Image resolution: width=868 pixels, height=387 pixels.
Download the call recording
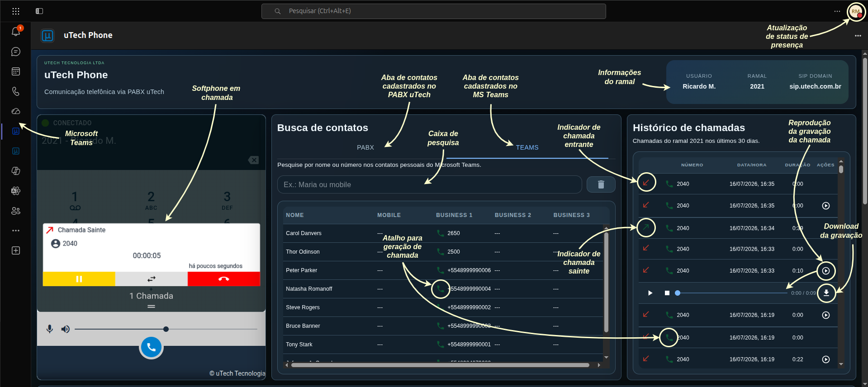(826, 293)
